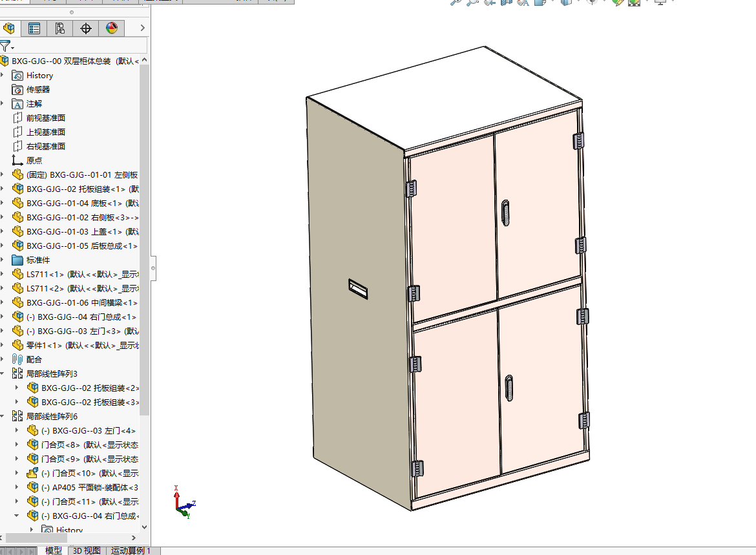Select the 零件1<1> part icon
Viewport: 756px width, 555px height.
[17, 345]
